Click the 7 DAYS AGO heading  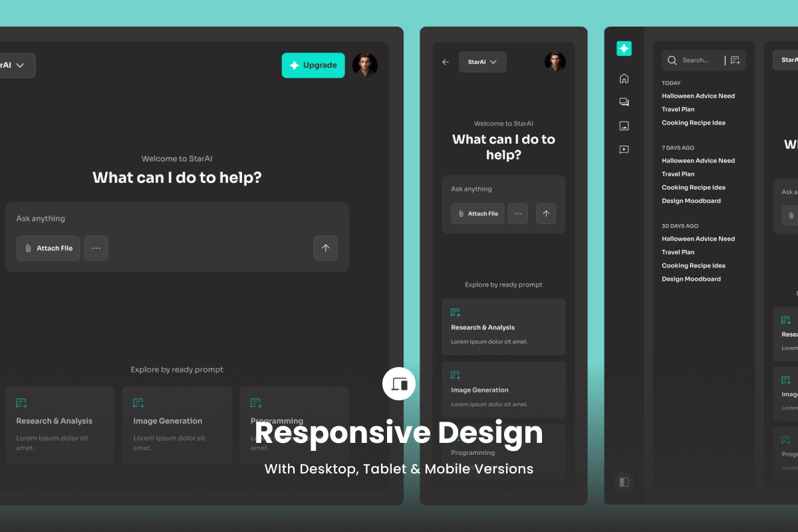[678, 148]
